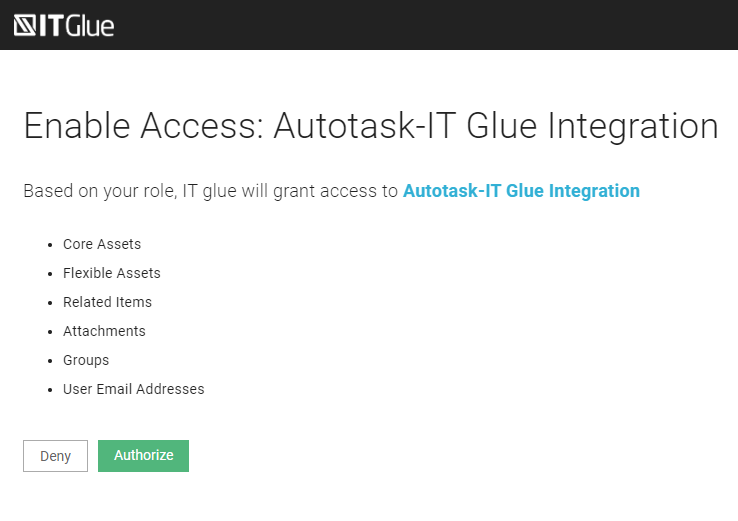Click the bullet beside Groups
Viewport: 738px width, 521px height.
tap(49, 360)
